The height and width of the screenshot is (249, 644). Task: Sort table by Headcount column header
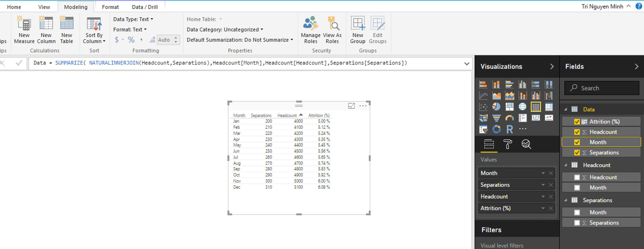coord(287,116)
